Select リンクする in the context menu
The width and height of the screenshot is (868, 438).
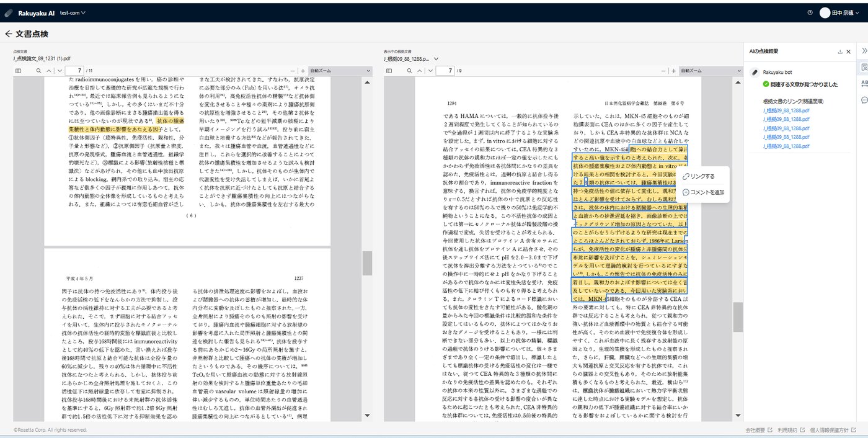pyautogui.click(x=698, y=176)
